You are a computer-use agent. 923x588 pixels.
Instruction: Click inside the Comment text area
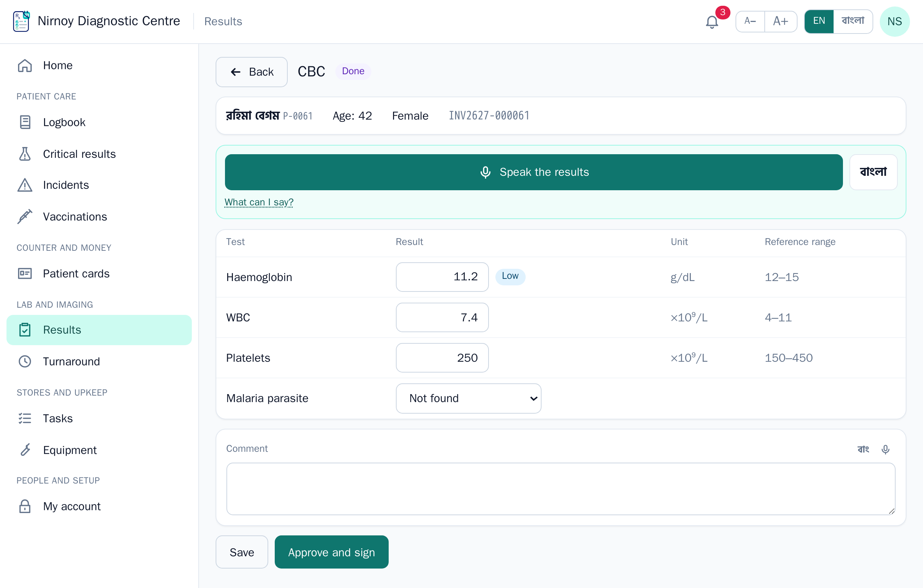[561, 489]
